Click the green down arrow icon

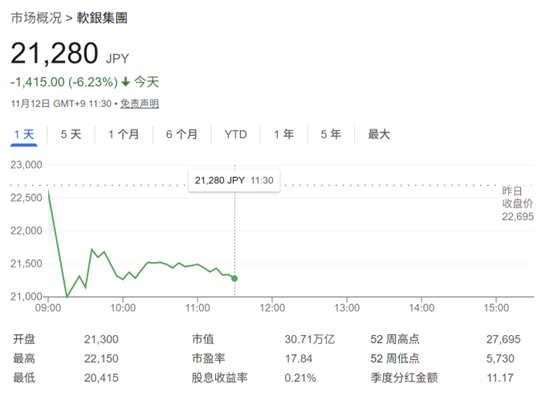point(126,82)
